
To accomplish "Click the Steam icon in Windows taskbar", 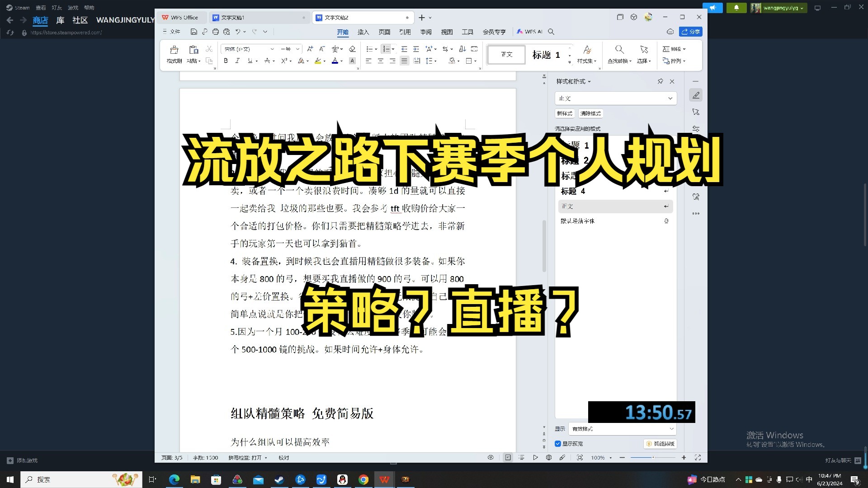I will click(279, 479).
